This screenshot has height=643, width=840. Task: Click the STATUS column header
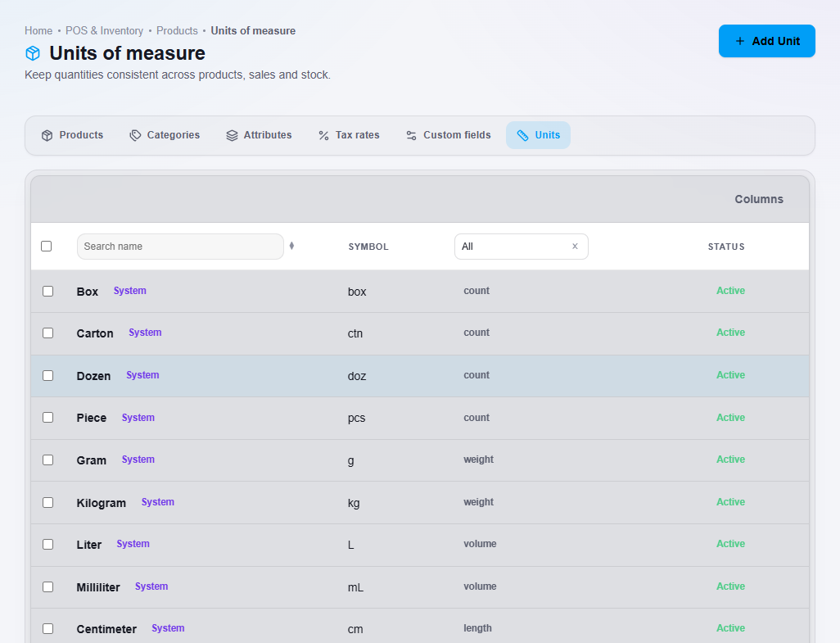pyautogui.click(x=726, y=247)
